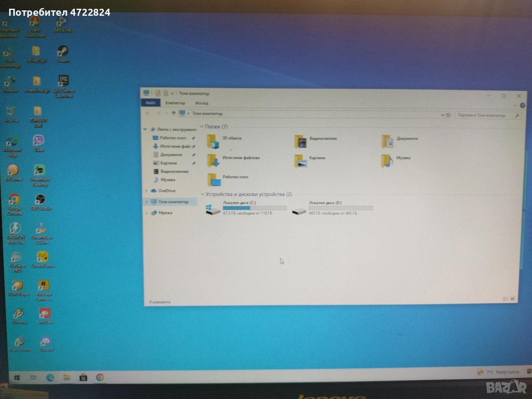Select the OBS Studio desktop shortcut

point(40,202)
